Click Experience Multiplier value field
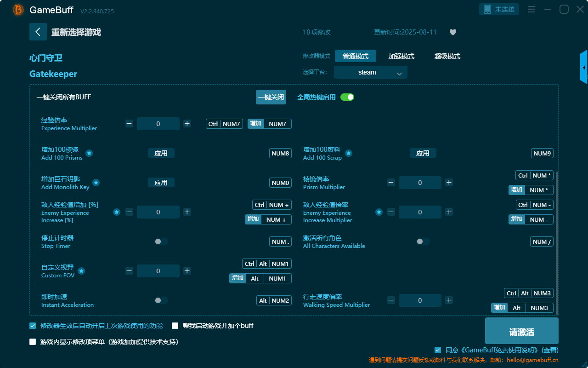This screenshot has height=368, width=588. (158, 124)
